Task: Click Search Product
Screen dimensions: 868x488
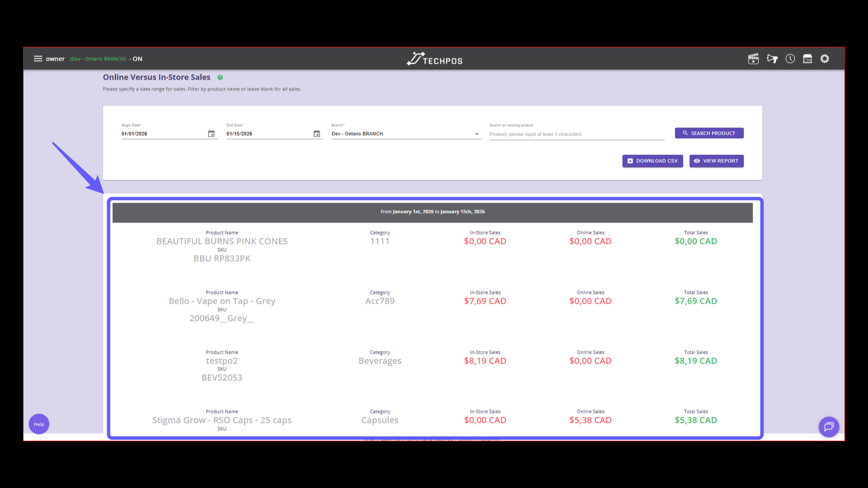Action: (709, 133)
